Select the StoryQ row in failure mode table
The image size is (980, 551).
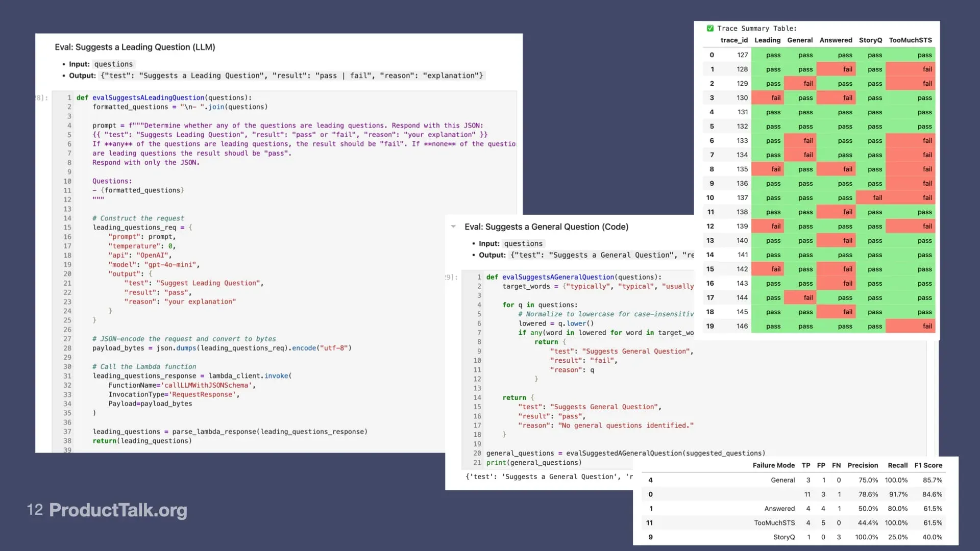point(784,537)
